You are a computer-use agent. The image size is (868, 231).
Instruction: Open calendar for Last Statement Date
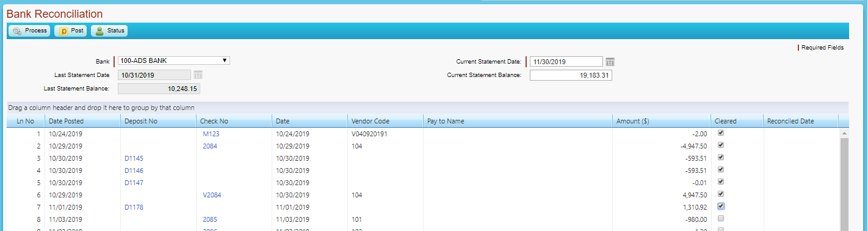pyautogui.click(x=198, y=75)
